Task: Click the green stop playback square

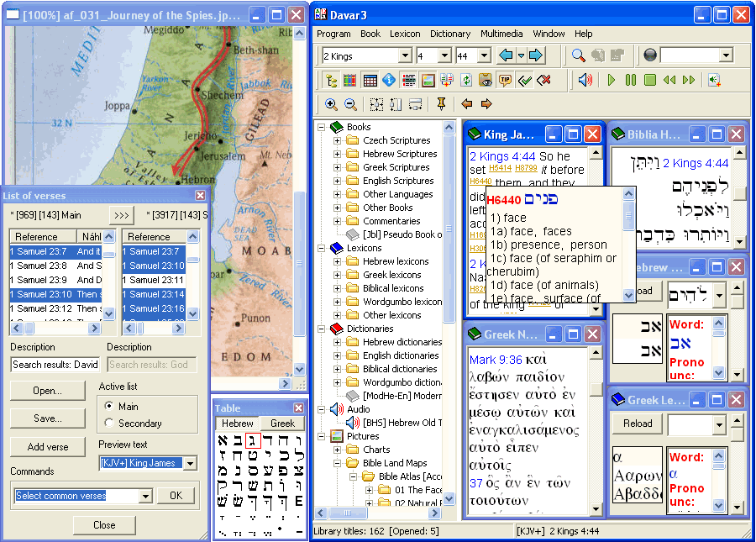Action: (650, 80)
